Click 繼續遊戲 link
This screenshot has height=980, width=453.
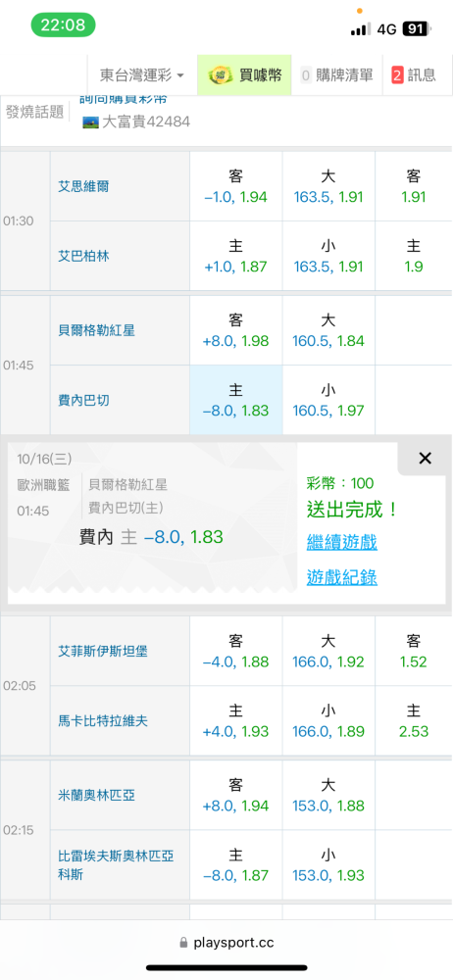(x=341, y=542)
